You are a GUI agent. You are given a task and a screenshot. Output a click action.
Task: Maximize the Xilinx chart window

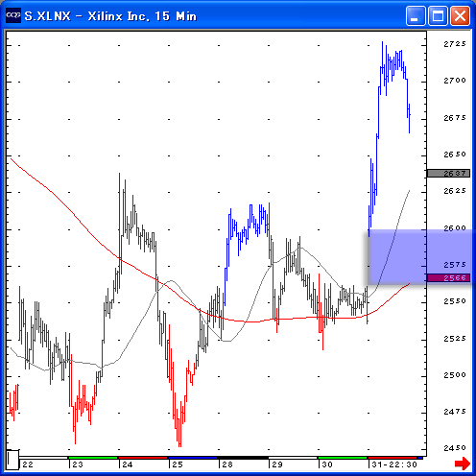438,15
